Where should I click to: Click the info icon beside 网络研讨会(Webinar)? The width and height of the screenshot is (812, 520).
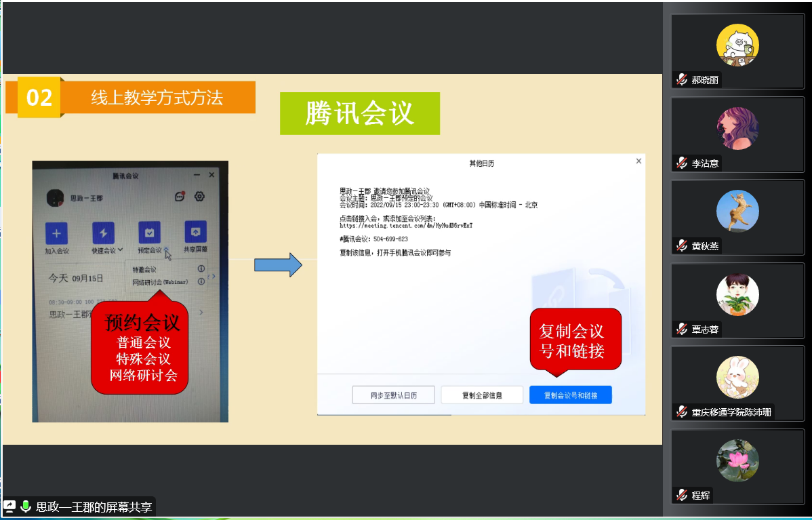tap(201, 281)
